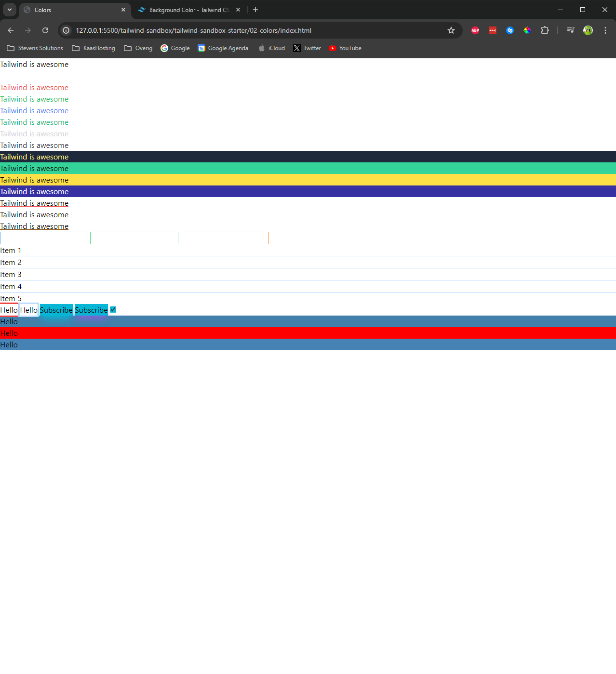The image size is (616, 674).
Task: Reload the current page
Action: pyautogui.click(x=45, y=30)
